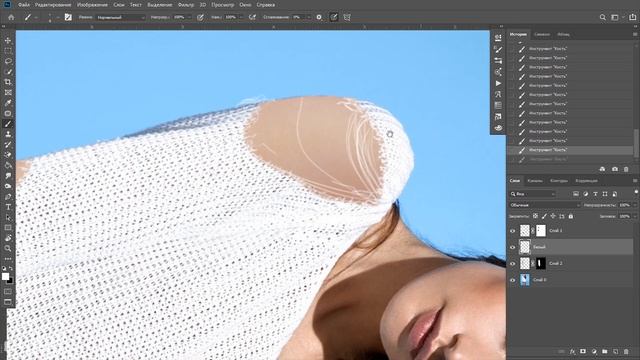
Task: Switch to Каналы tab
Action: pos(535,180)
